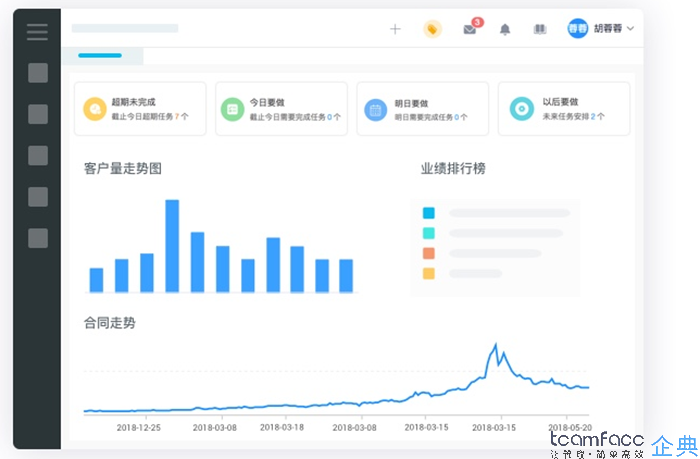Viewport: 700px width, 459px height.
Task: Click the 合同走势 heading
Action: 109,322
